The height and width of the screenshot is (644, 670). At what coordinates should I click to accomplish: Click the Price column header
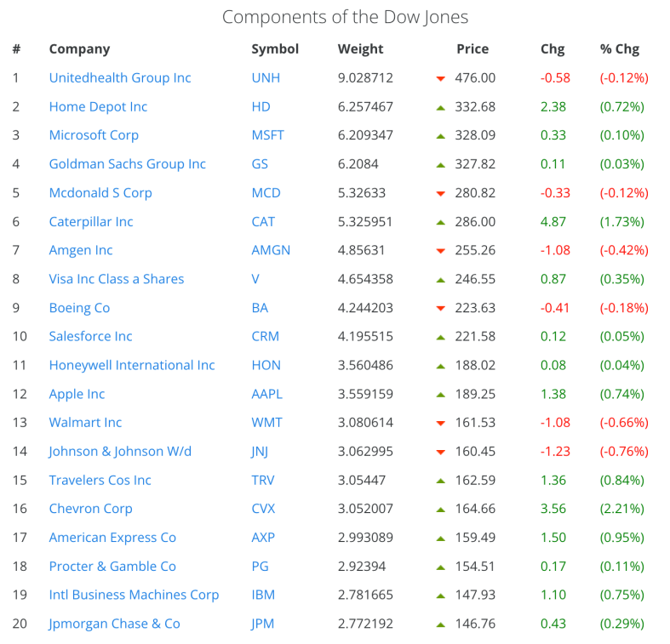tap(472, 48)
